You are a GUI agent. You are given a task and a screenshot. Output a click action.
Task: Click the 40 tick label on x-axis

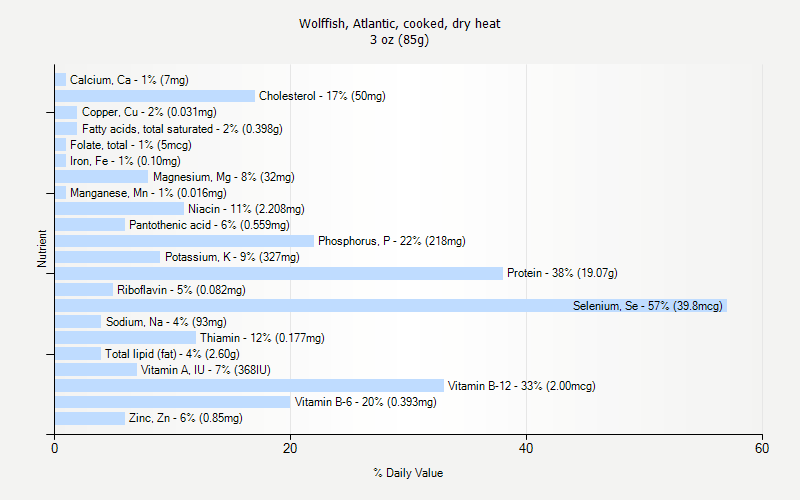(526, 448)
